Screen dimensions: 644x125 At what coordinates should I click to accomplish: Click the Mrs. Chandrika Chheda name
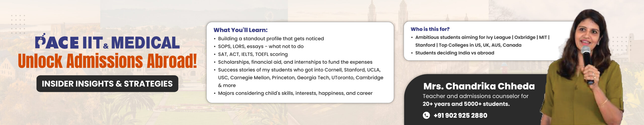pyautogui.click(x=479, y=86)
